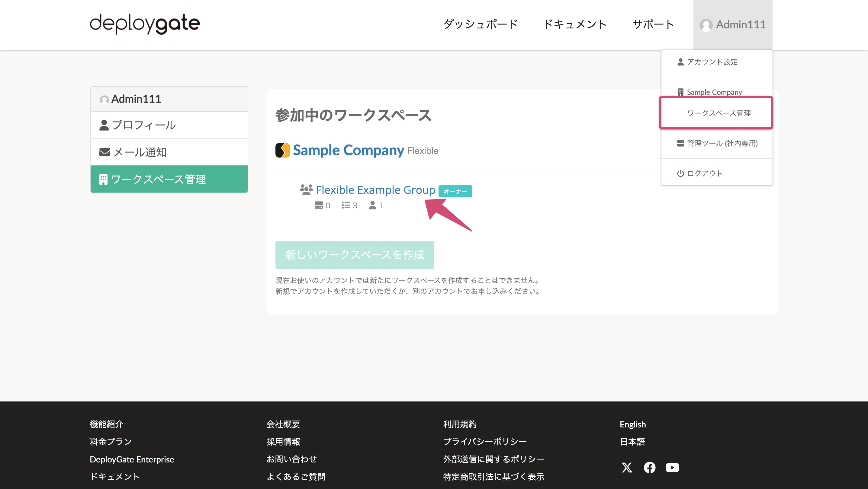
Task: Click the group members icon beside Flexible Example Group
Action: tap(306, 189)
